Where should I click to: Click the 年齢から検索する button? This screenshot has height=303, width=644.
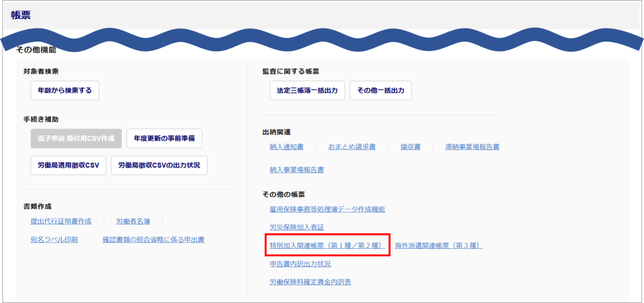[65, 91]
